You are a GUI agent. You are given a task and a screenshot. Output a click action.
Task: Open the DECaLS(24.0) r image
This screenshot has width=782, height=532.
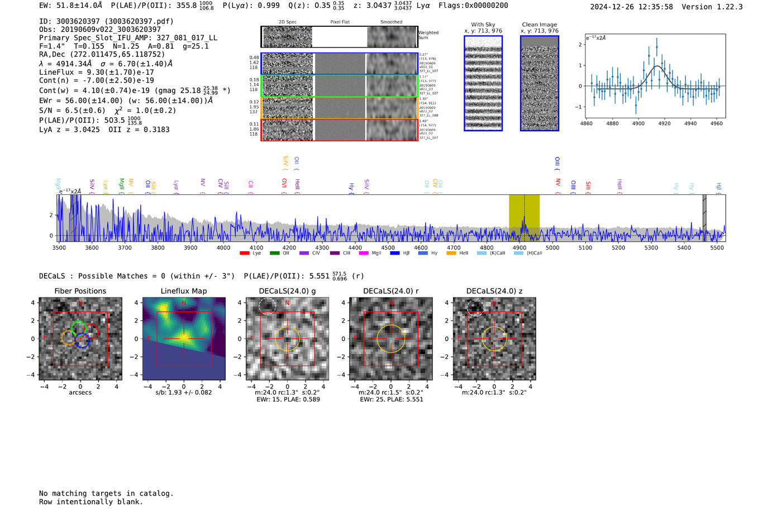391,339
